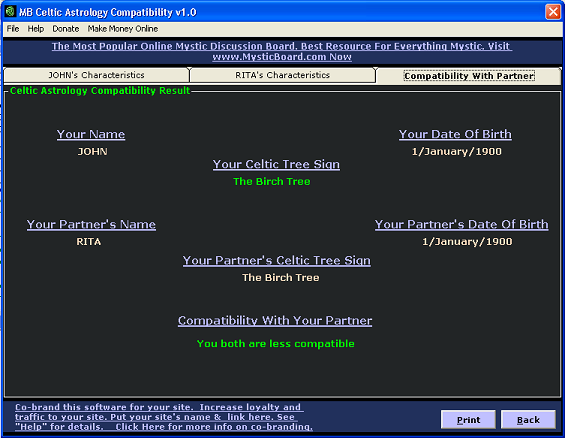Close the Celtic Astrology Compatibility window
Image resolution: width=565 pixels, height=438 pixels.
[552, 12]
